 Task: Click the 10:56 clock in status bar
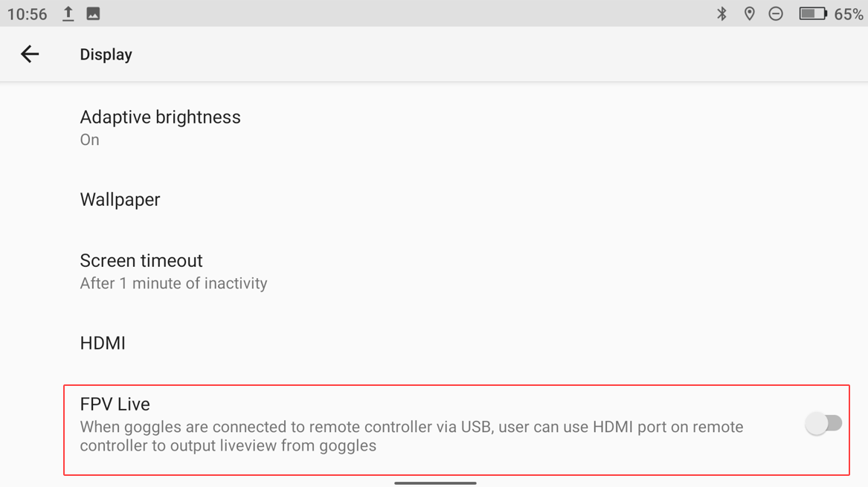click(x=28, y=14)
